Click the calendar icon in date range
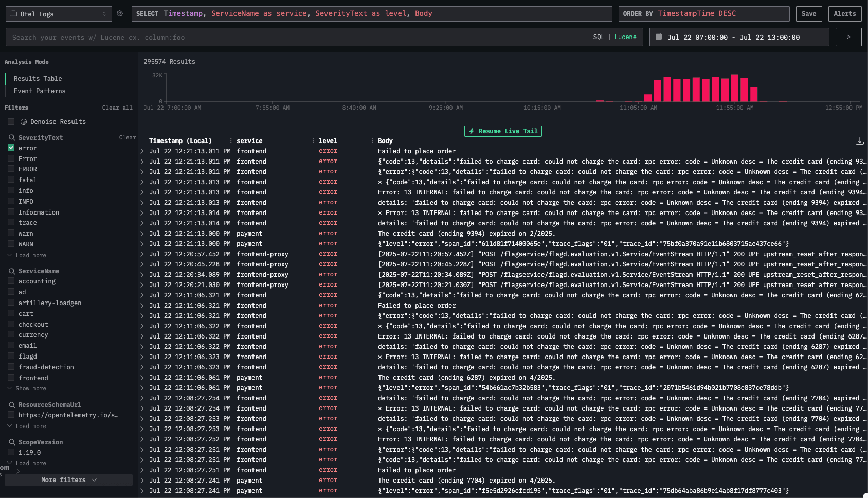Viewport: 868px width, 498px height. 659,37
